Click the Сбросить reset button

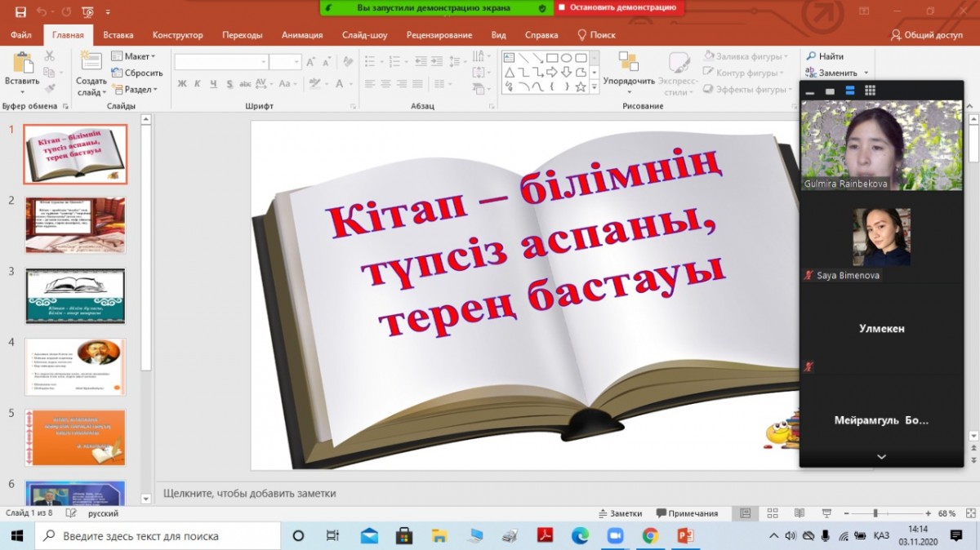pos(137,73)
